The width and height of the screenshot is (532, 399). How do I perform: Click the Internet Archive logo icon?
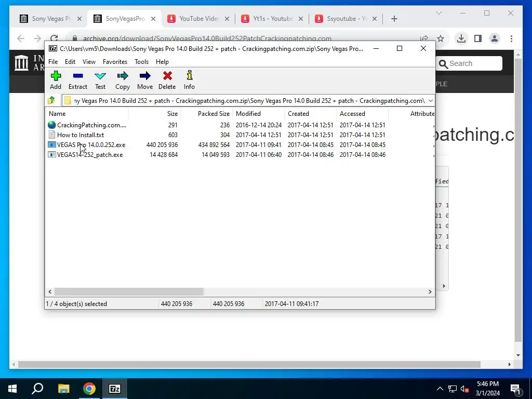[x=21, y=63]
